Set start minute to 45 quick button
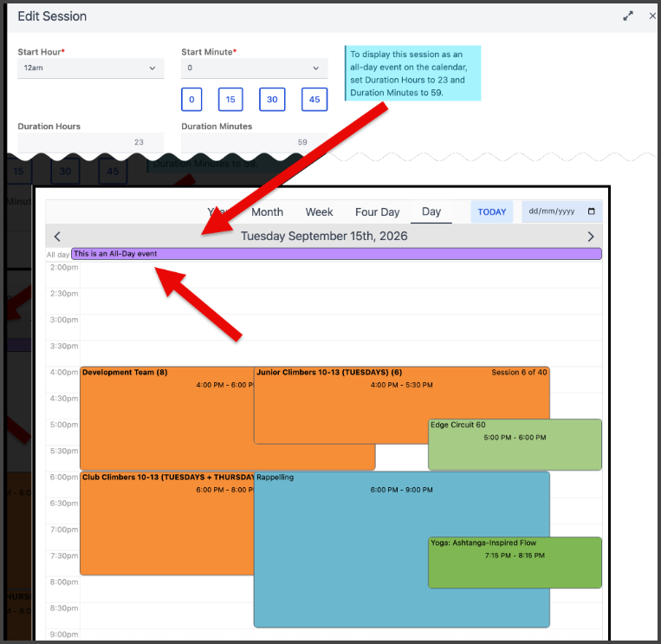The width and height of the screenshot is (661, 644). pyautogui.click(x=314, y=100)
